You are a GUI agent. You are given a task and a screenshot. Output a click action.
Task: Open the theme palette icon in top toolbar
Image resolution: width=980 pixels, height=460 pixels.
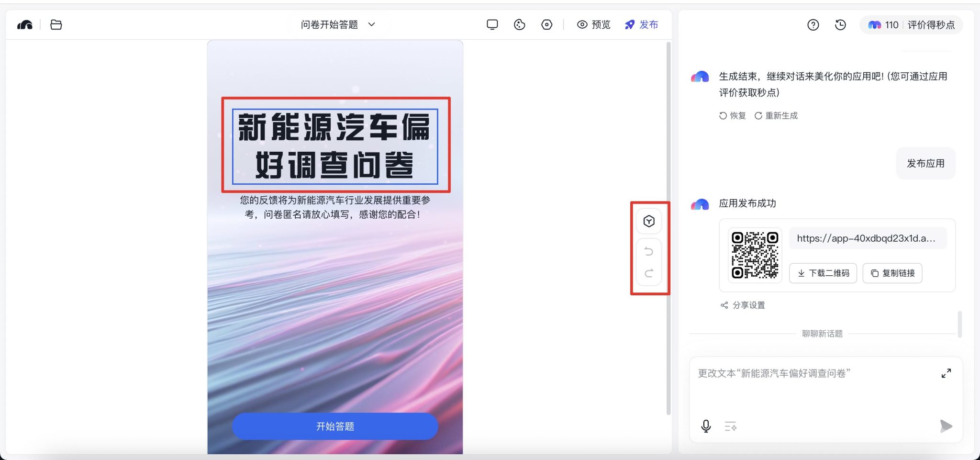point(521,24)
